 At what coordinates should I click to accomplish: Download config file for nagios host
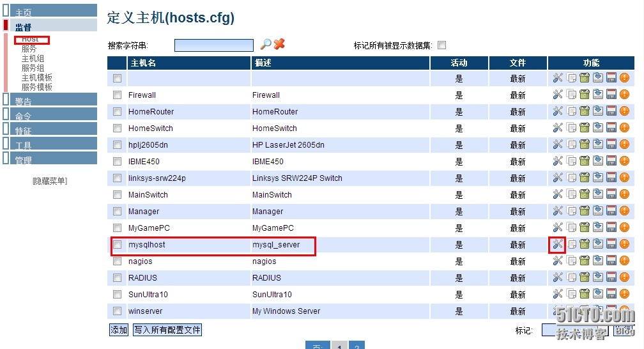click(x=598, y=261)
